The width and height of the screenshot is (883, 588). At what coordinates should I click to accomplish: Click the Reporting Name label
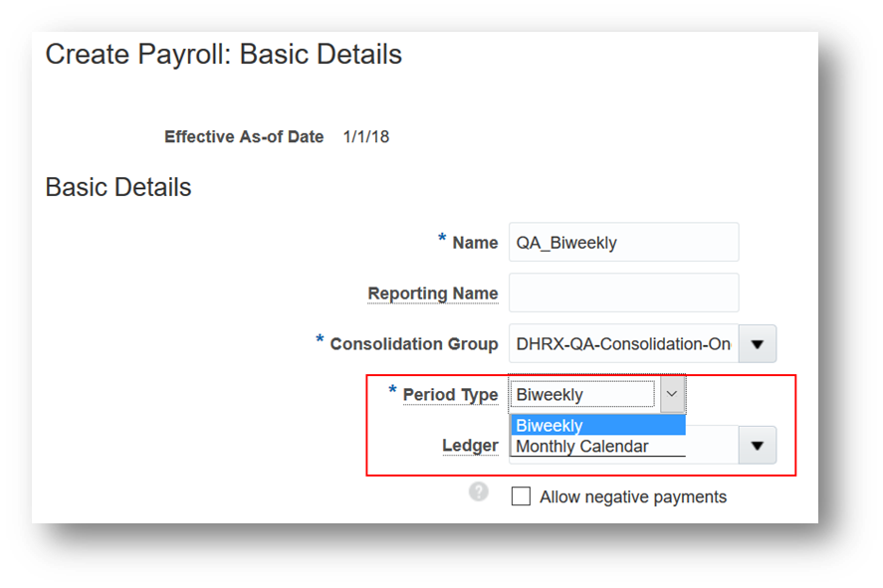tap(433, 294)
